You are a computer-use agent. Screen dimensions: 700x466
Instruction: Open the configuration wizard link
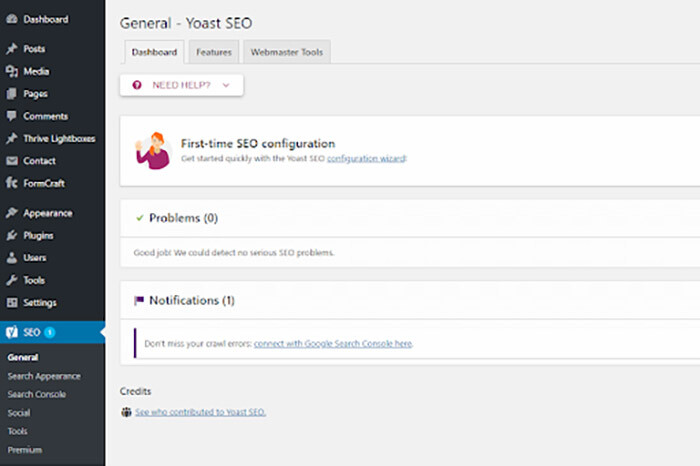pyautogui.click(x=366, y=158)
